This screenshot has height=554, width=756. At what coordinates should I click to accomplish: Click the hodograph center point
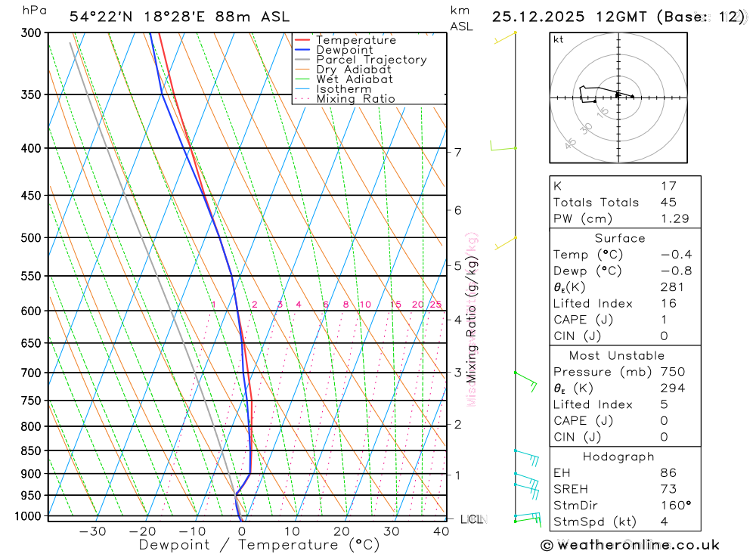tap(618, 98)
